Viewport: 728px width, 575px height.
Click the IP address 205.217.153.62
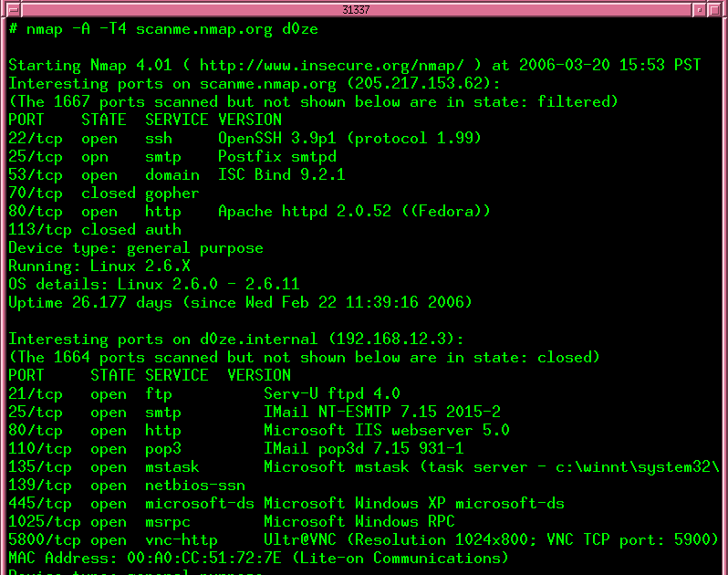pyautogui.click(x=420, y=84)
